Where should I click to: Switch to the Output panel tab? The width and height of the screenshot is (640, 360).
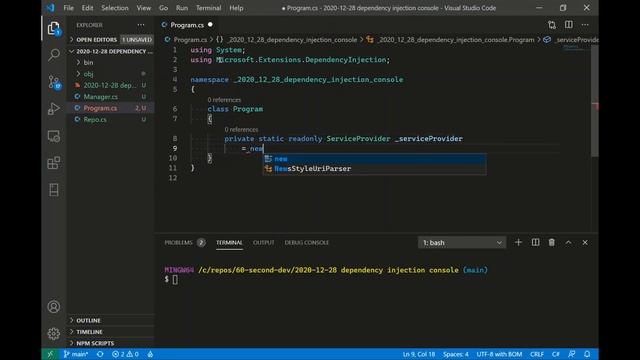pos(263,242)
